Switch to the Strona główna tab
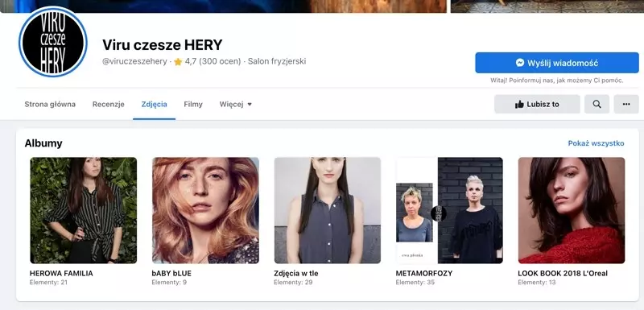644x310 pixels. (x=50, y=105)
